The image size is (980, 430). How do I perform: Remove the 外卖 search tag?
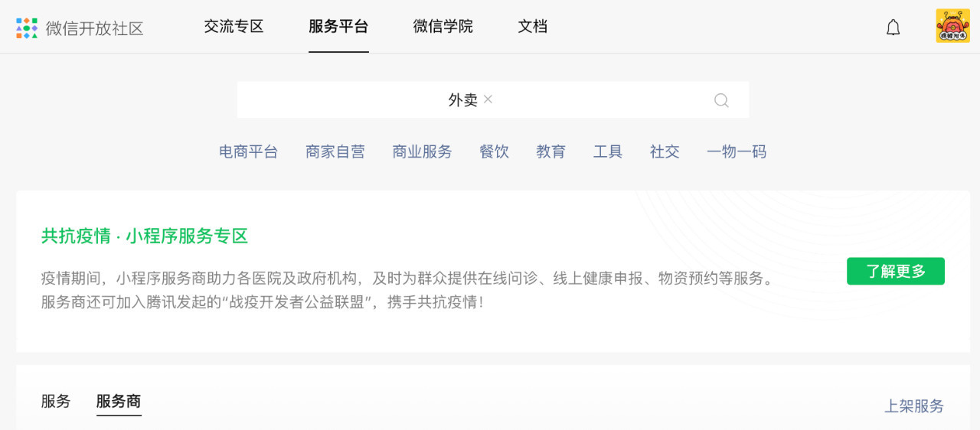tap(488, 99)
